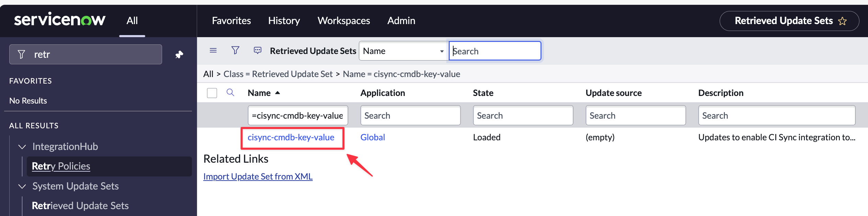Click the Update source column header
The width and height of the screenshot is (868, 216).
(614, 93)
